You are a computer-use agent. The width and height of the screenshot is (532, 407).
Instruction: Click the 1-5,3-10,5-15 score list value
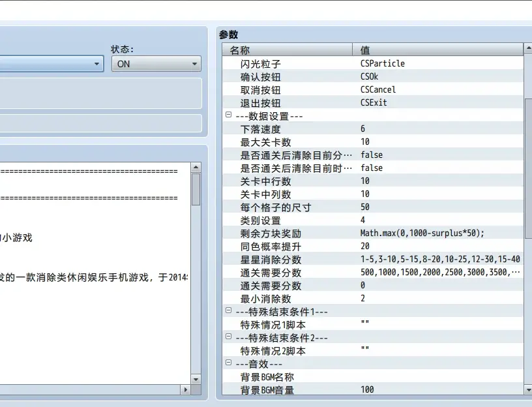(x=440, y=259)
